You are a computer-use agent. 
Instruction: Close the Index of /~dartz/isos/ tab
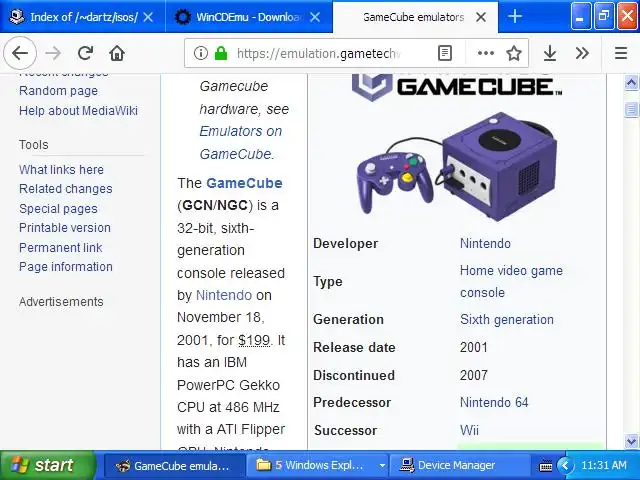point(149,17)
